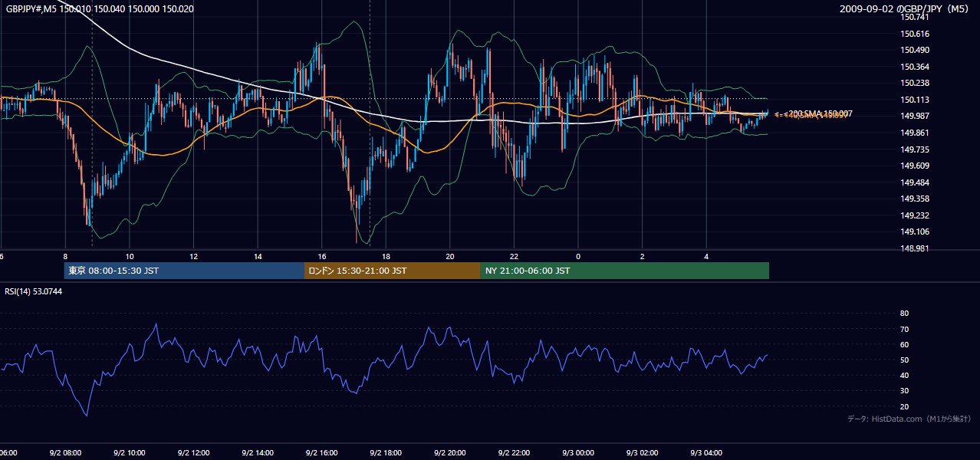Click price axis label 149.106
The height and width of the screenshot is (460, 980).
pos(916,232)
